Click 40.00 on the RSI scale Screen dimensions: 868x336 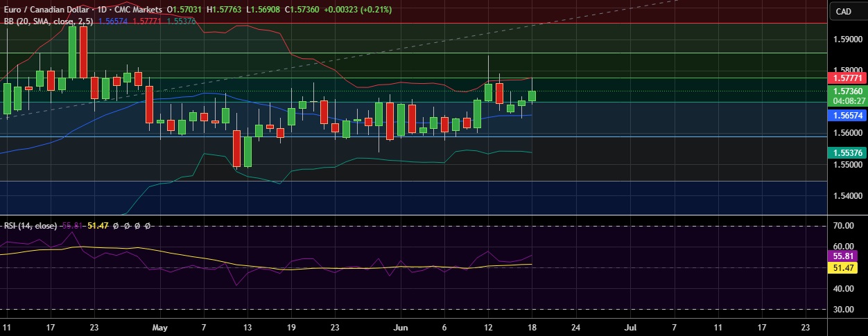844,289
